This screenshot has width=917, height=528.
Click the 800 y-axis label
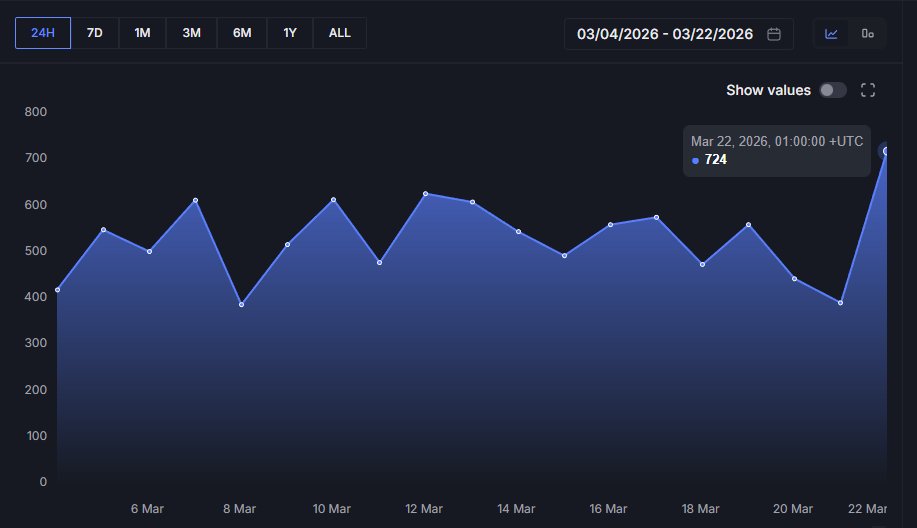click(x=36, y=112)
